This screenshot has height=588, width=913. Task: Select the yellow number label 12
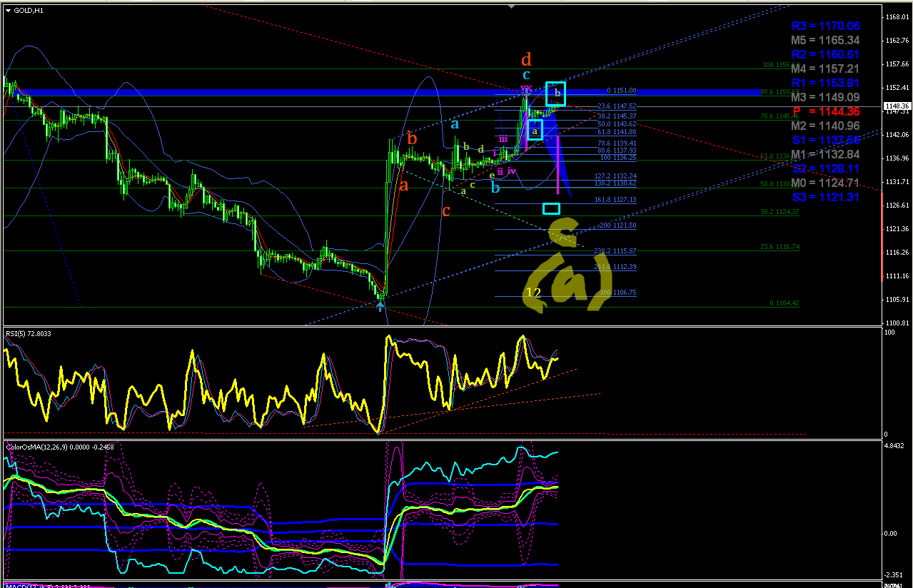pyautogui.click(x=533, y=293)
